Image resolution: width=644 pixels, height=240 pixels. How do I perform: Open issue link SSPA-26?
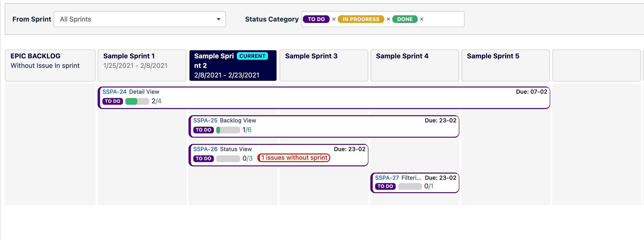click(205, 149)
